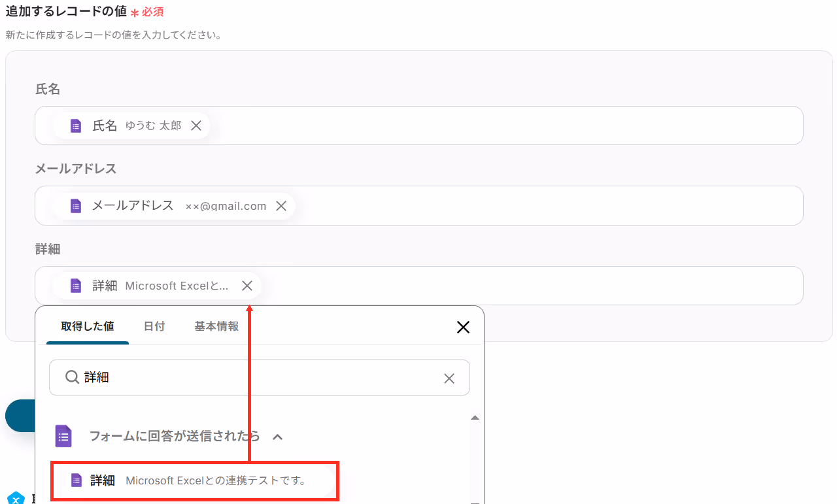
Task: Click the magnifier search icon
Action: click(72, 377)
